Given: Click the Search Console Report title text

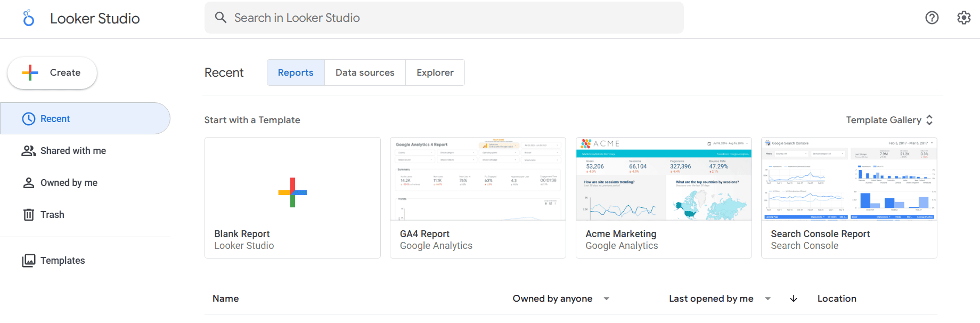Looking at the screenshot, I should pyautogui.click(x=820, y=234).
